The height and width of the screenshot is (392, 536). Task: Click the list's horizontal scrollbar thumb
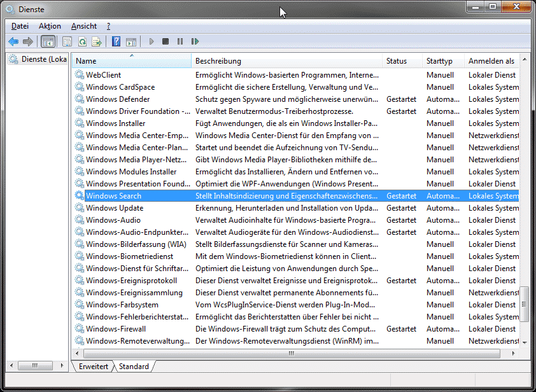[292, 353]
